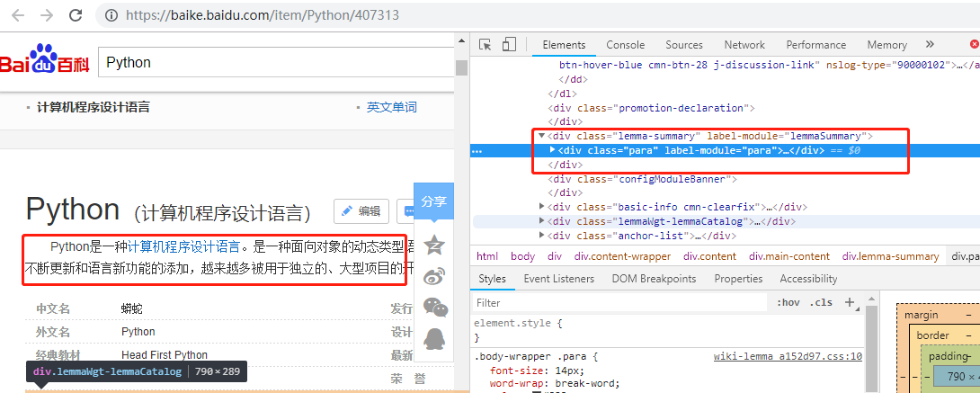Click the discussion button next to 编辑
This screenshot has width=980, height=393.
tap(405, 211)
